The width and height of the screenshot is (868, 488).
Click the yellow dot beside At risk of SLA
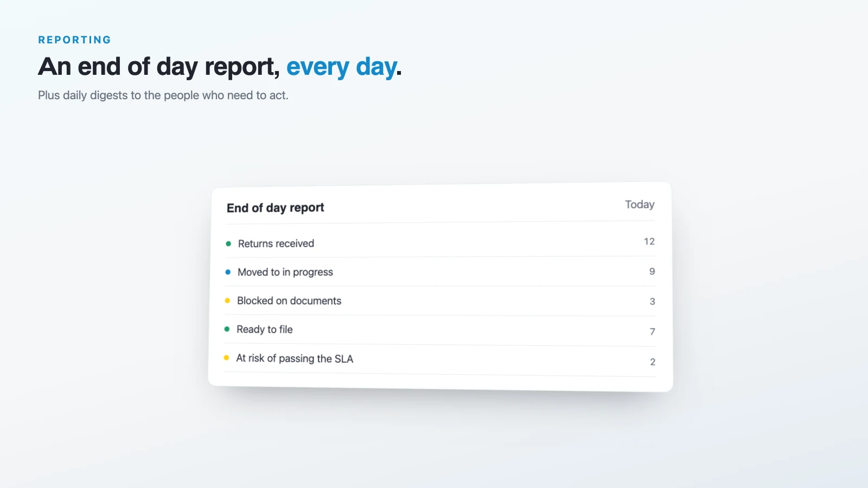(x=226, y=357)
